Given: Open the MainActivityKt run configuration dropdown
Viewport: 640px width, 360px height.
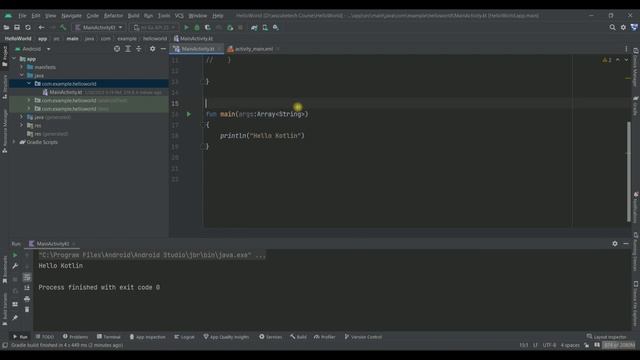Looking at the screenshot, I should (99, 27).
